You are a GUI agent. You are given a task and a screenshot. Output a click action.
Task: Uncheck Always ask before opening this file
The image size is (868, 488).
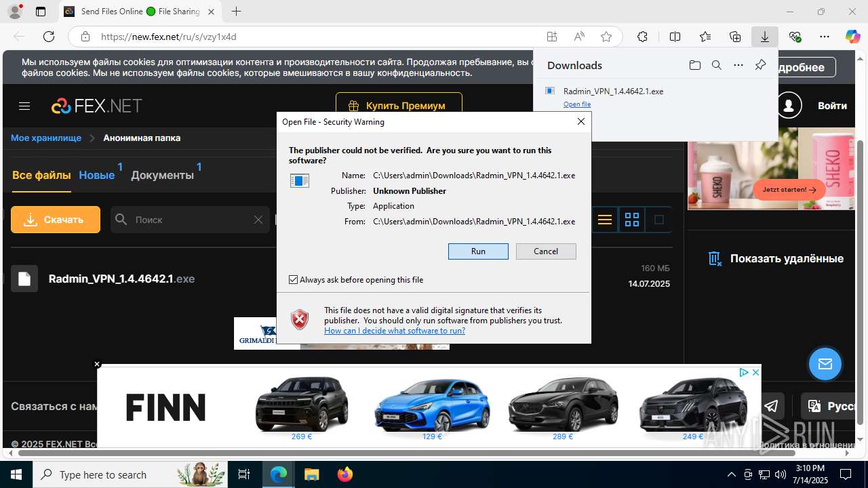(x=294, y=279)
